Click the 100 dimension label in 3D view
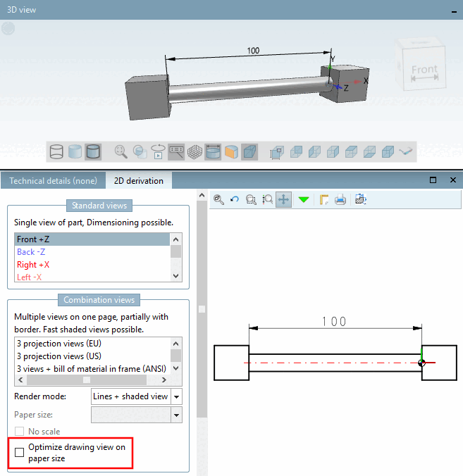463x476 pixels. click(x=253, y=51)
